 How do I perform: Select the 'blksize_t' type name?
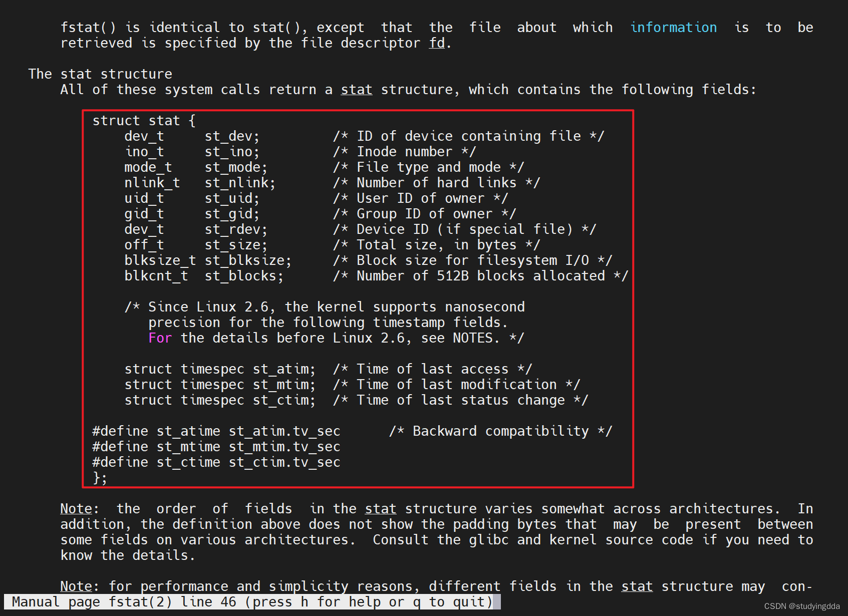point(160,260)
